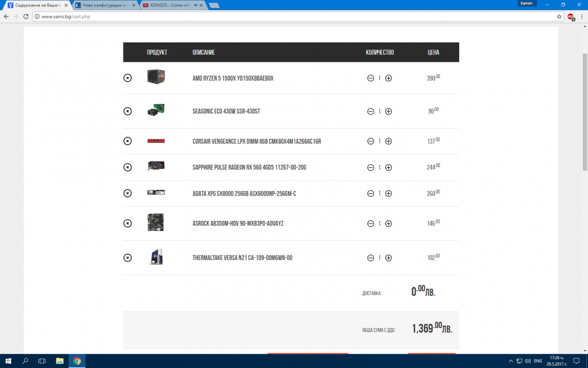This screenshot has height=368, width=588.
Task: Switch to the KONGOS YouTube tab
Action: [171, 5]
